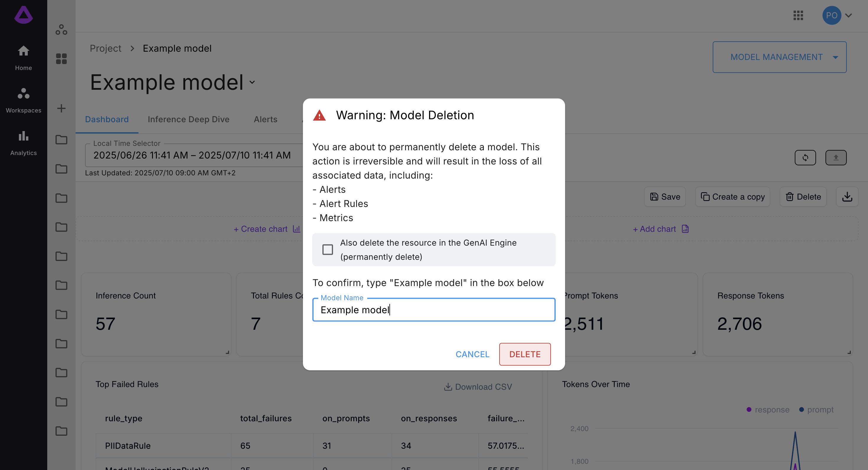Expand the Example model title dropdown arrow
868x470 pixels.
[252, 82]
